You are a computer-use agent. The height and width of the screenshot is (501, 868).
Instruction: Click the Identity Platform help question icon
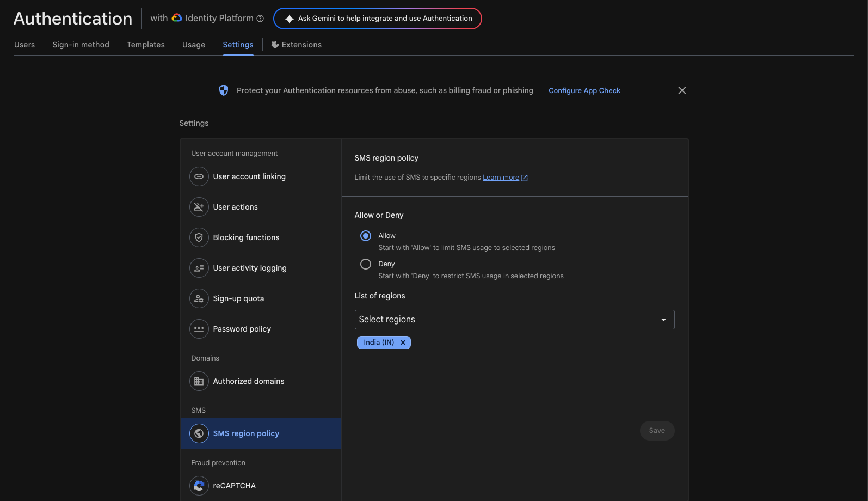260,19
